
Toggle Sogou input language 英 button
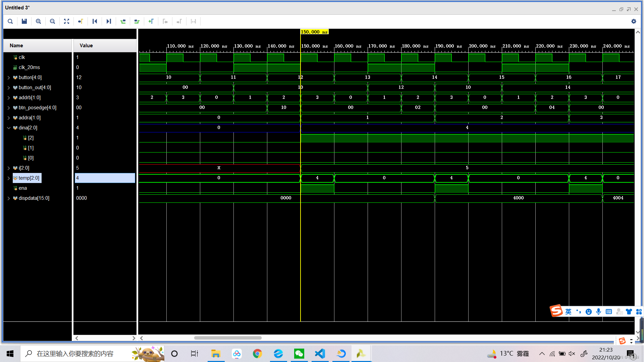[568, 312]
